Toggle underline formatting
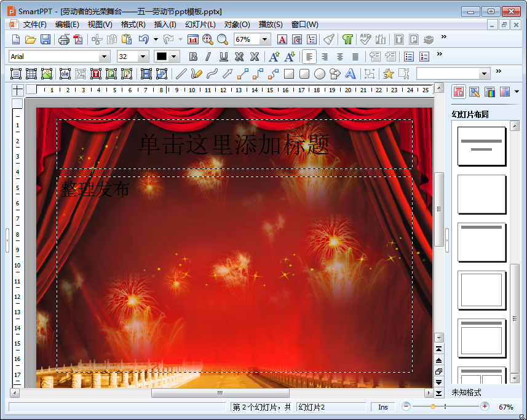Image resolution: width=527 pixels, height=420 pixels. point(224,57)
